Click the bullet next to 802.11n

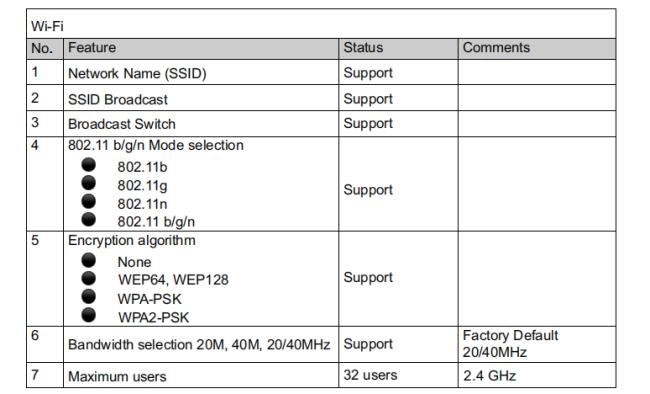[88, 201]
